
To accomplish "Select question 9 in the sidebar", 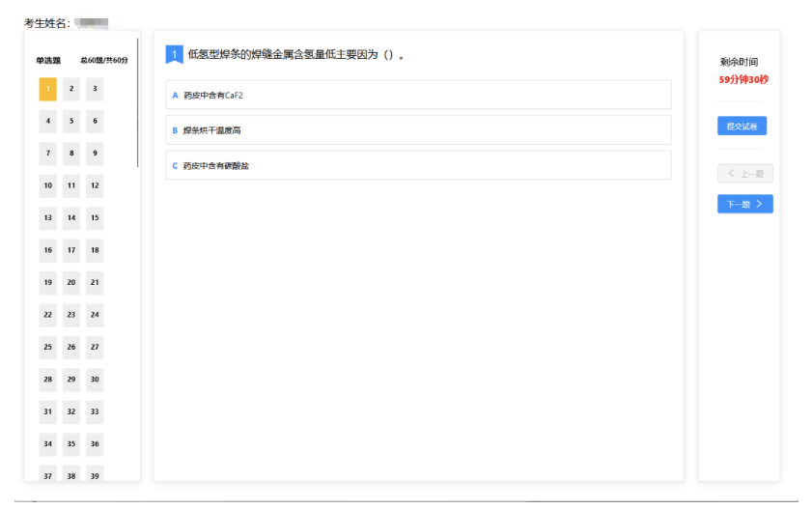I will click(95, 154).
